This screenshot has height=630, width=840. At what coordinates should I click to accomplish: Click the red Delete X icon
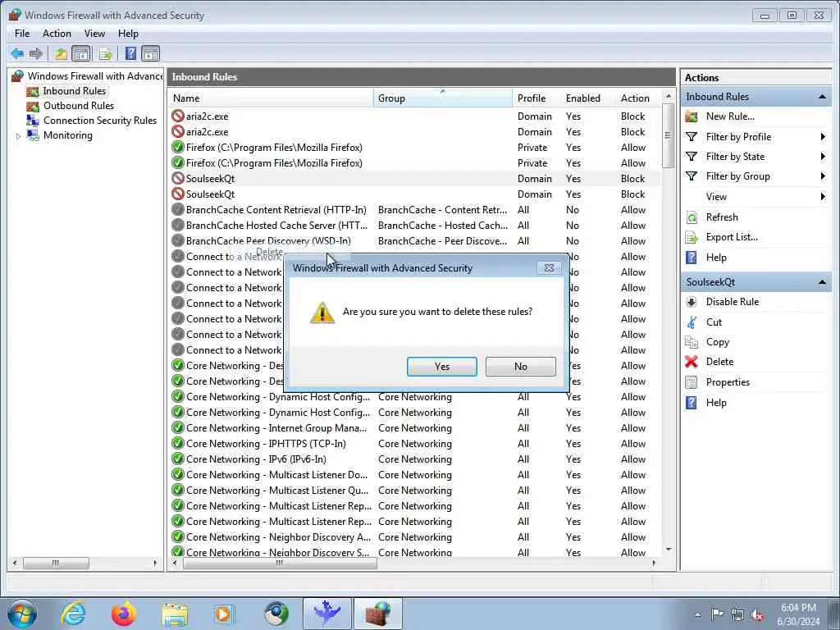click(x=692, y=362)
